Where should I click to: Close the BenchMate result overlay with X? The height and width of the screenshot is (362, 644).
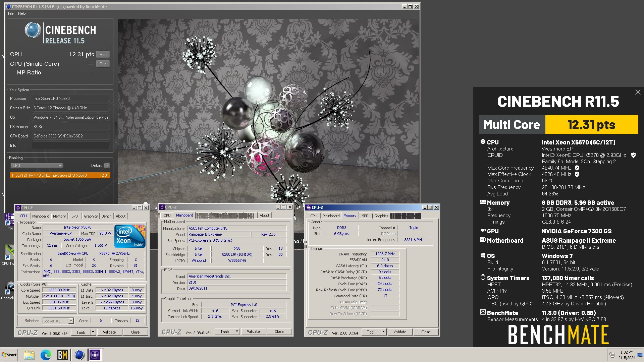(638, 92)
